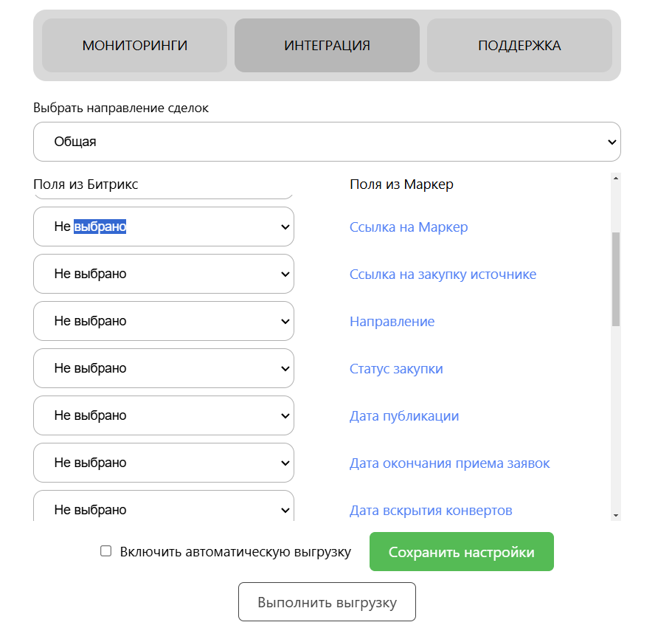
Task: Click the field list scrollbar thumb
Action: (616, 279)
